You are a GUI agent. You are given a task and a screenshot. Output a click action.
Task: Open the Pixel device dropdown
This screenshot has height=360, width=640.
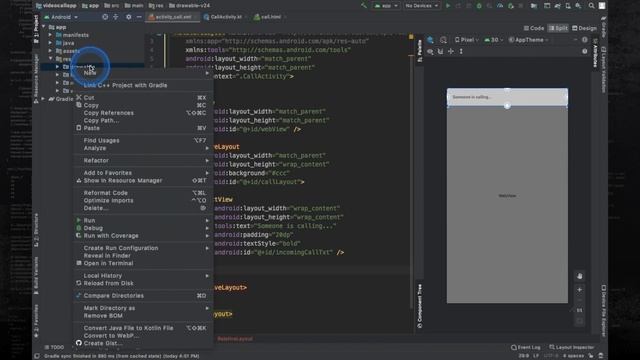click(467, 40)
